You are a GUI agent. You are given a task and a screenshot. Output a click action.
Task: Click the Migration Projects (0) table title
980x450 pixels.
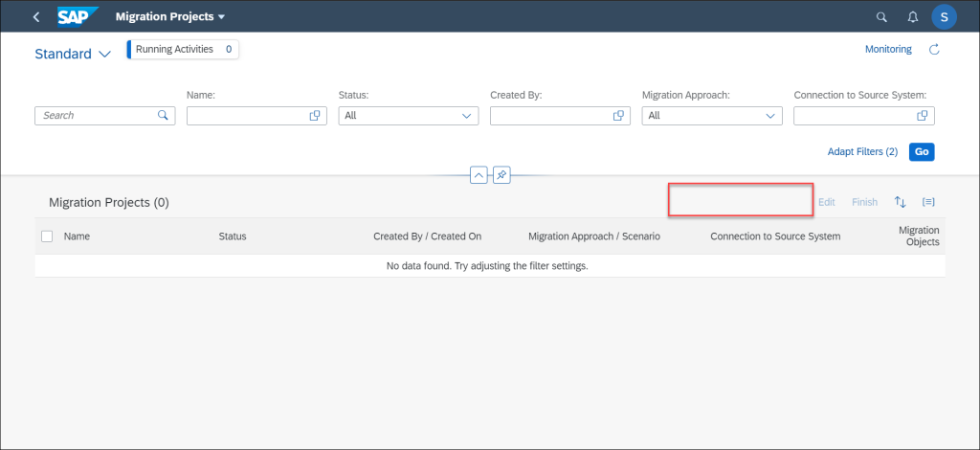click(x=109, y=203)
